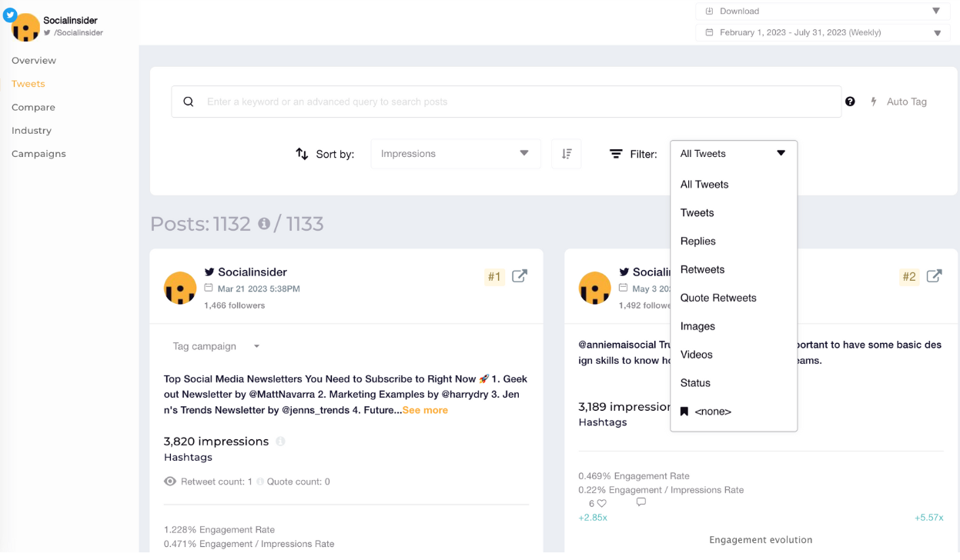Image resolution: width=960 pixels, height=560 pixels.
Task: Open Tweets section in sidebar
Action: [28, 84]
